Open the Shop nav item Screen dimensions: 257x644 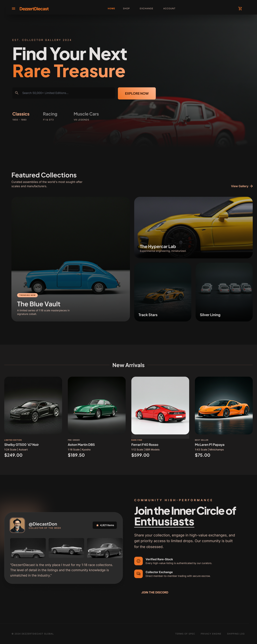(x=126, y=9)
